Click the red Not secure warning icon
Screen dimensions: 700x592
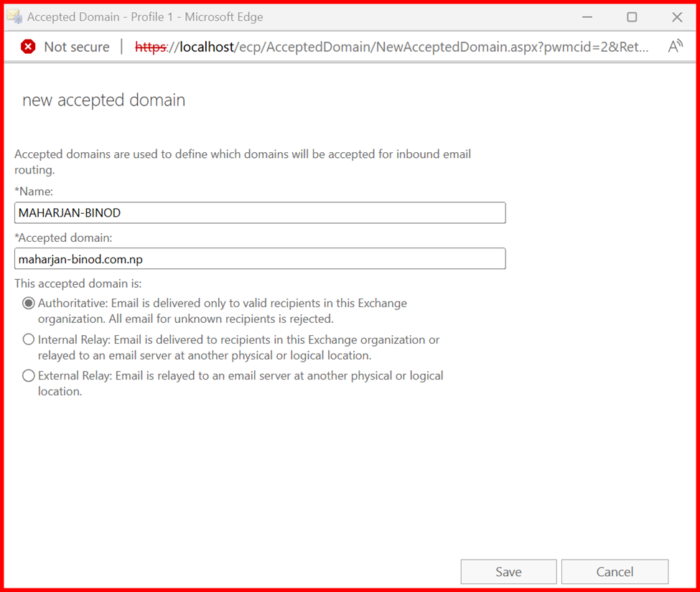tap(28, 47)
